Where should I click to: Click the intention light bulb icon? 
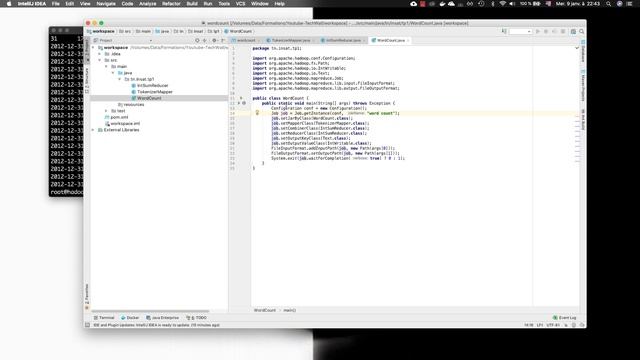(x=257, y=113)
